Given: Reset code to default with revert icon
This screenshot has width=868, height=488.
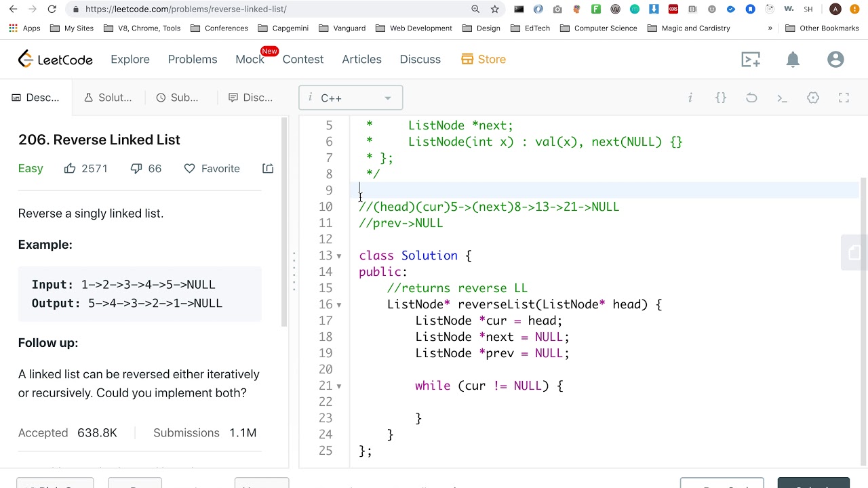Looking at the screenshot, I should click(751, 98).
